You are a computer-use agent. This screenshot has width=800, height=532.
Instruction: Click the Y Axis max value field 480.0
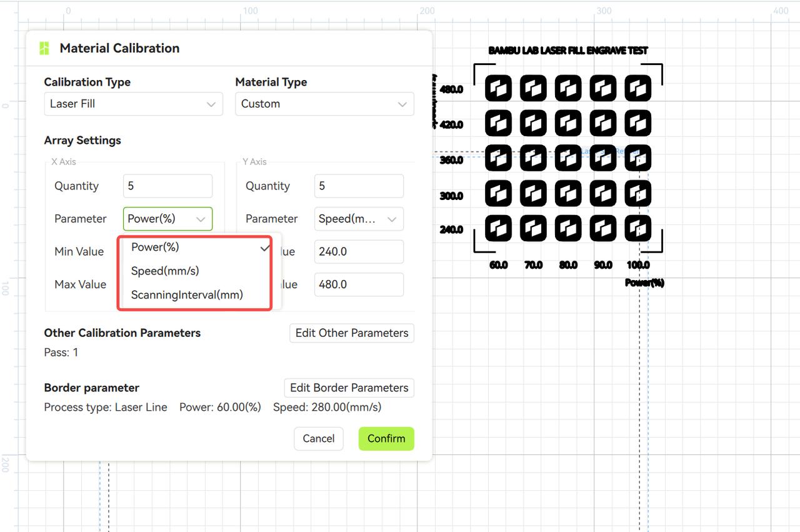pos(359,284)
